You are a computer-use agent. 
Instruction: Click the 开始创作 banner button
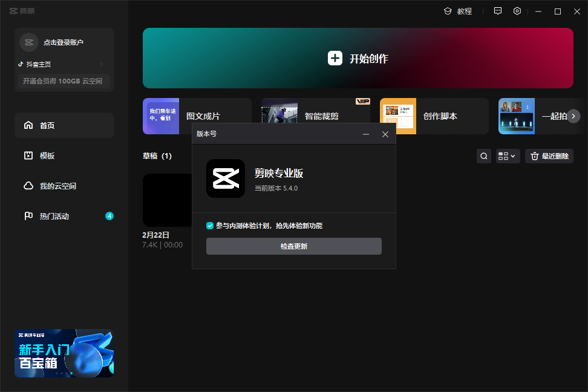click(x=358, y=58)
